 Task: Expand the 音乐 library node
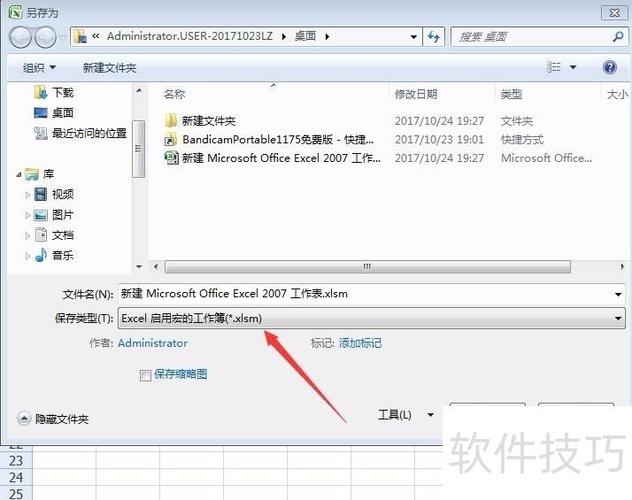pyautogui.click(x=27, y=255)
